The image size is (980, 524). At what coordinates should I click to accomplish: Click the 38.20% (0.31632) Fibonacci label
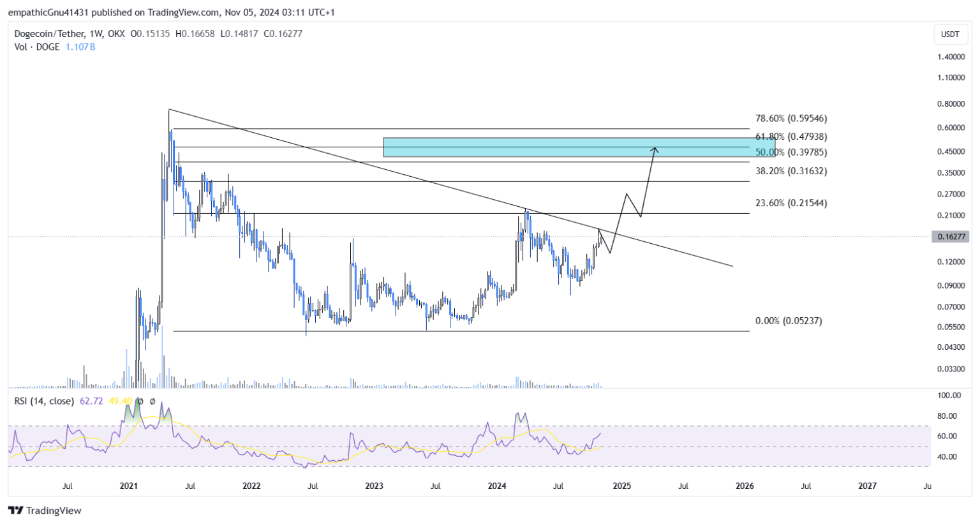[x=791, y=172]
